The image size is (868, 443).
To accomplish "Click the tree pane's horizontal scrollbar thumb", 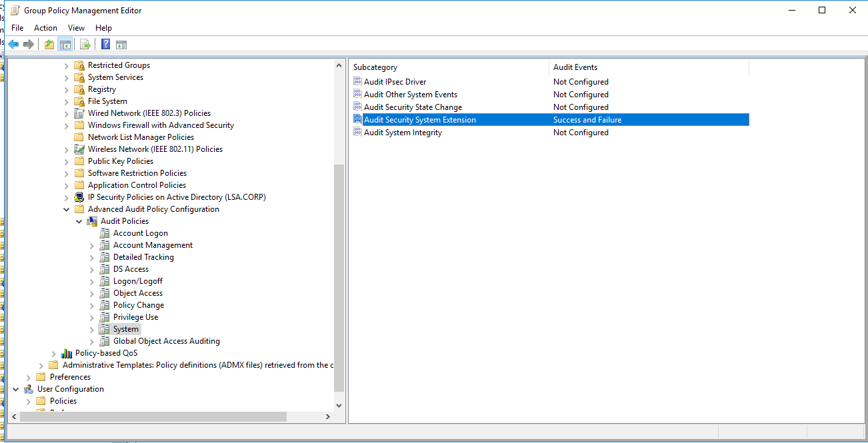I will coord(153,416).
